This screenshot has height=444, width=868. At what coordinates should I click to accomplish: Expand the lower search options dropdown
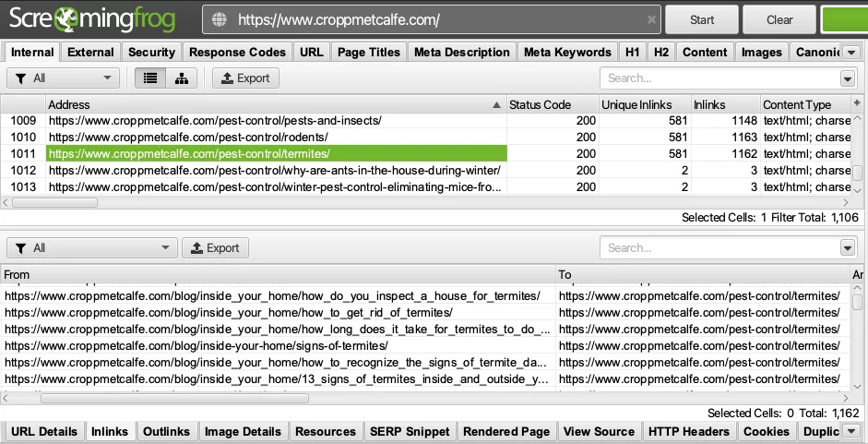click(x=848, y=248)
